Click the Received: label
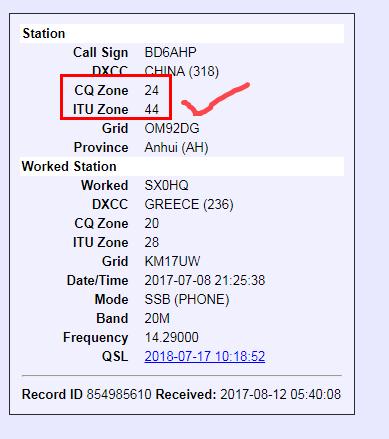Viewport: 389px width, 439px height. 186,394
